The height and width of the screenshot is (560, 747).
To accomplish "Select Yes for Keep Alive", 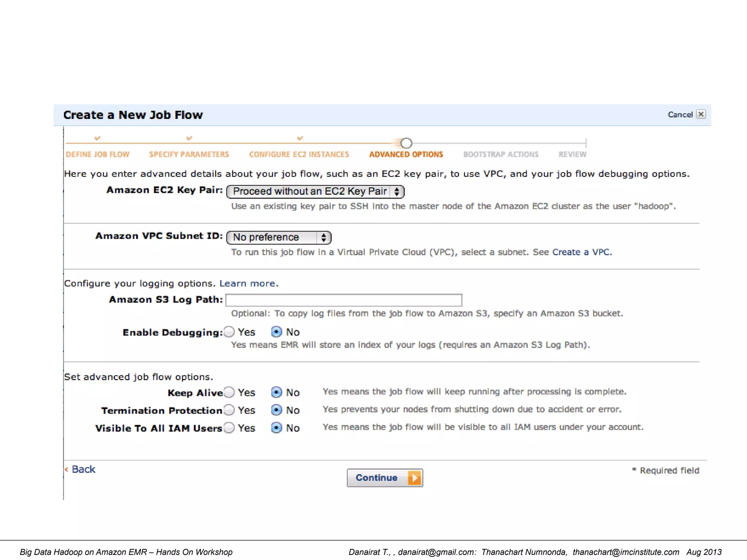I will 229,392.
